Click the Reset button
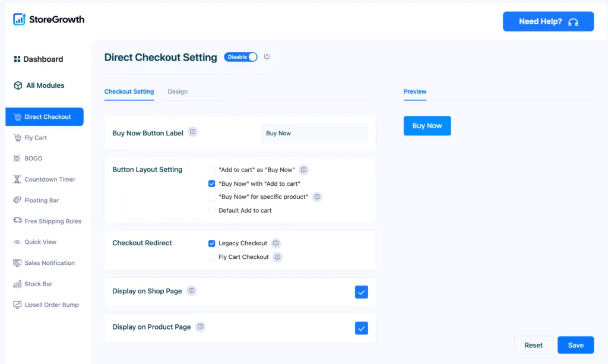The width and height of the screenshot is (608, 364). 533,345
